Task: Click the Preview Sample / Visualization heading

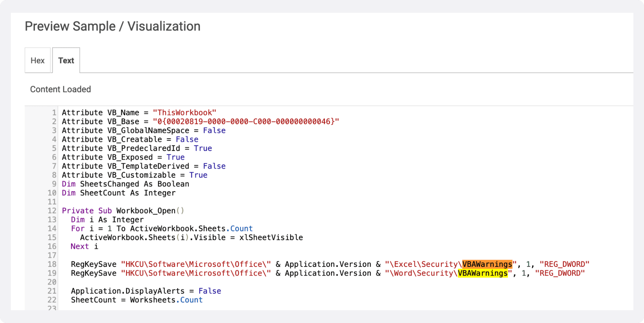Action: (112, 26)
